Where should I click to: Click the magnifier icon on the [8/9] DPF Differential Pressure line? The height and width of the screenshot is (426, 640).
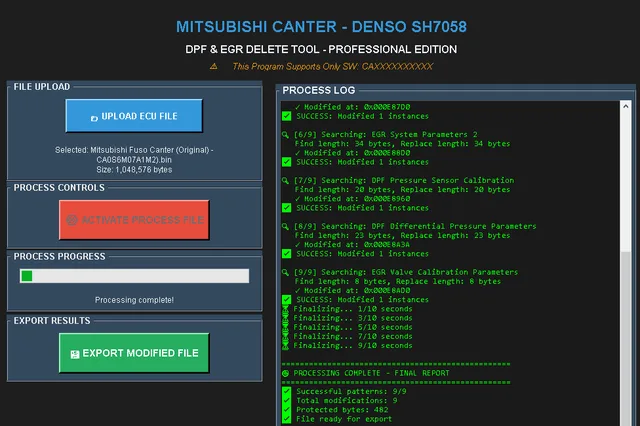[285, 226]
